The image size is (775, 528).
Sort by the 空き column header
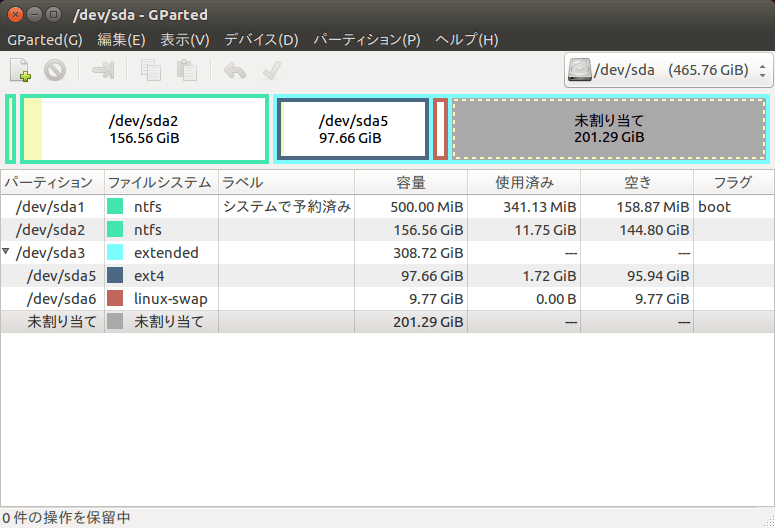(637, 182)
